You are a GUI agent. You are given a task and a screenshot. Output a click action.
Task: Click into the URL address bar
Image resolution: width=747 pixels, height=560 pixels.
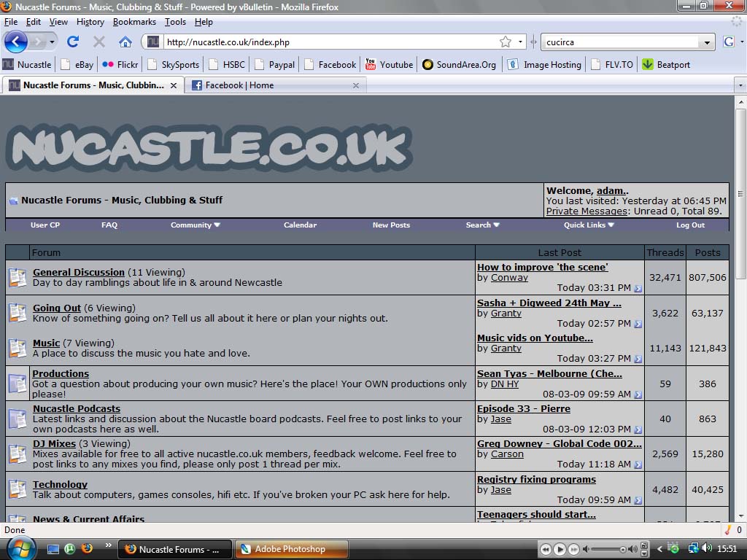(x=328, y=42)
